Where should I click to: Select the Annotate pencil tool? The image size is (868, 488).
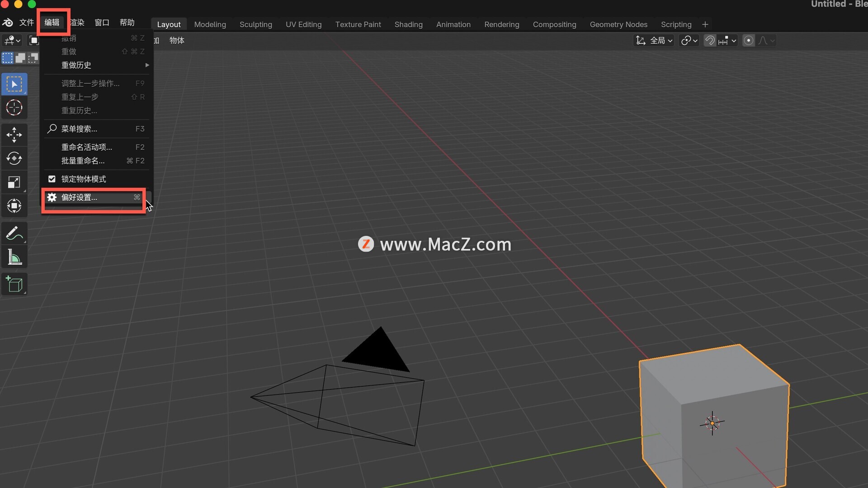coord(14,233)
